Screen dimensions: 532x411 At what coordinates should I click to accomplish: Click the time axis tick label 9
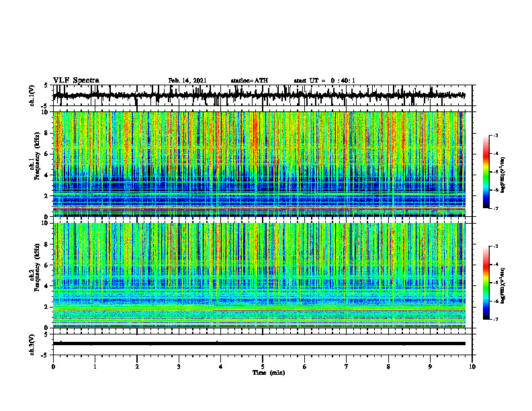coord(430,367)
